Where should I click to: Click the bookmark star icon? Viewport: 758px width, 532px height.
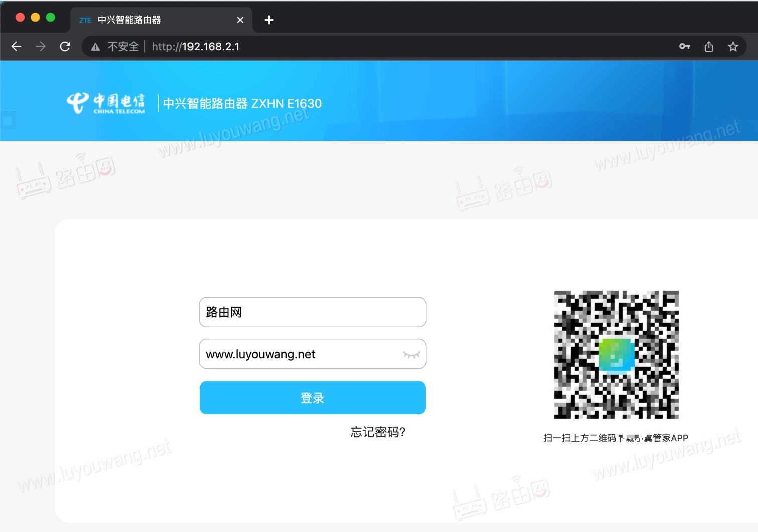tap(733, 46)
